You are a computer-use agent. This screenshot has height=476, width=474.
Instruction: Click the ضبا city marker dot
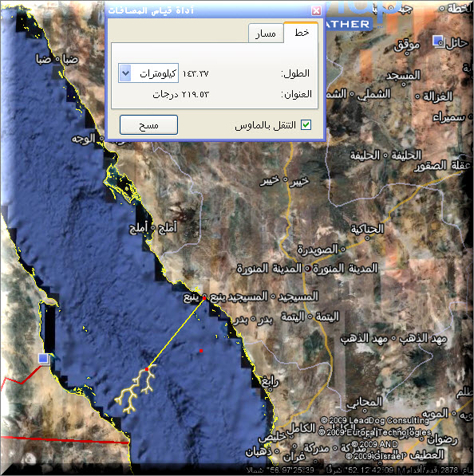[57, 60]
